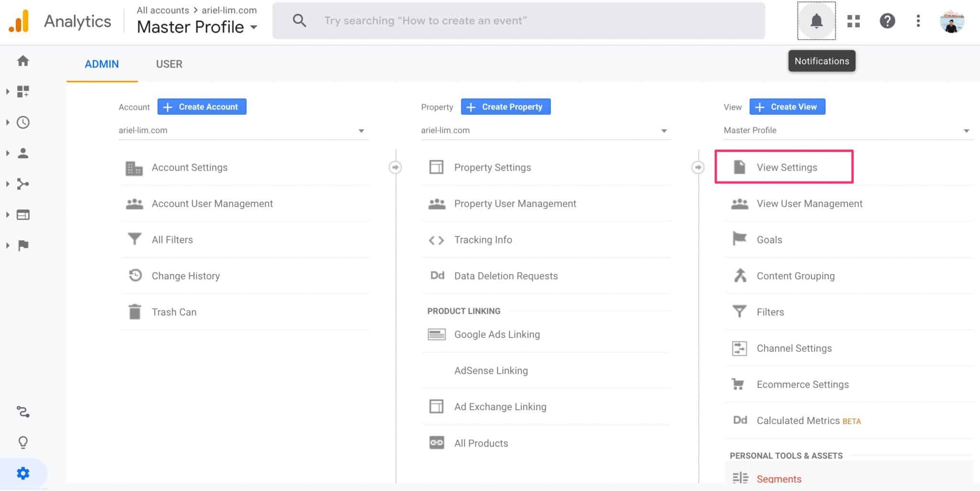Expand the Audience sidebar arrow
This screenshot has height=491, width=980.
[x=8, y=153]
